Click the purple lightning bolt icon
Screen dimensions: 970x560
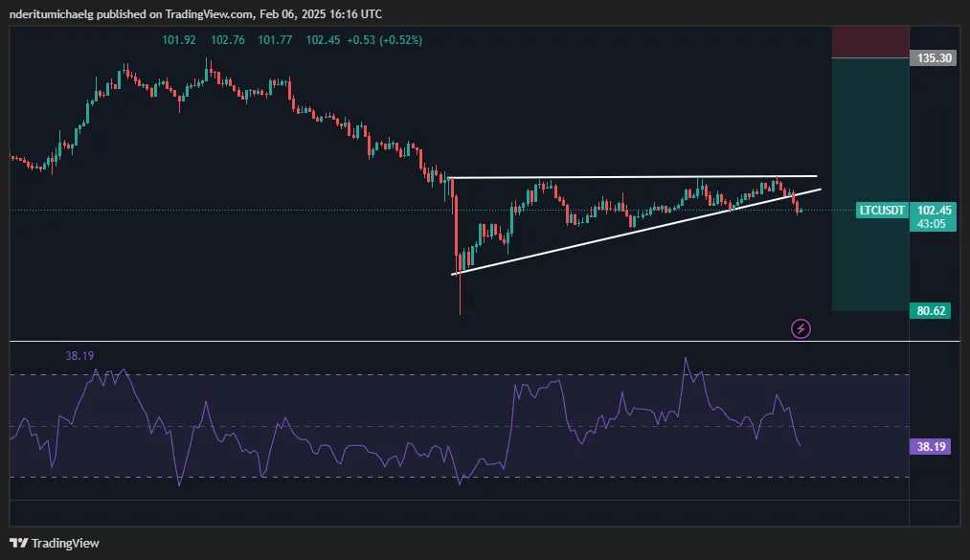(x=801, y=329)
